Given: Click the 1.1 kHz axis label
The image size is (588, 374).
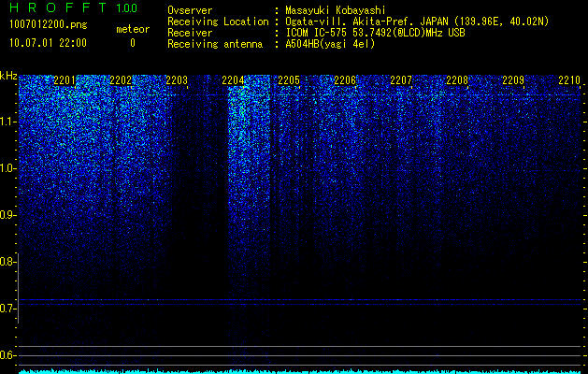Looking at the screenshot, I should 7,122.
